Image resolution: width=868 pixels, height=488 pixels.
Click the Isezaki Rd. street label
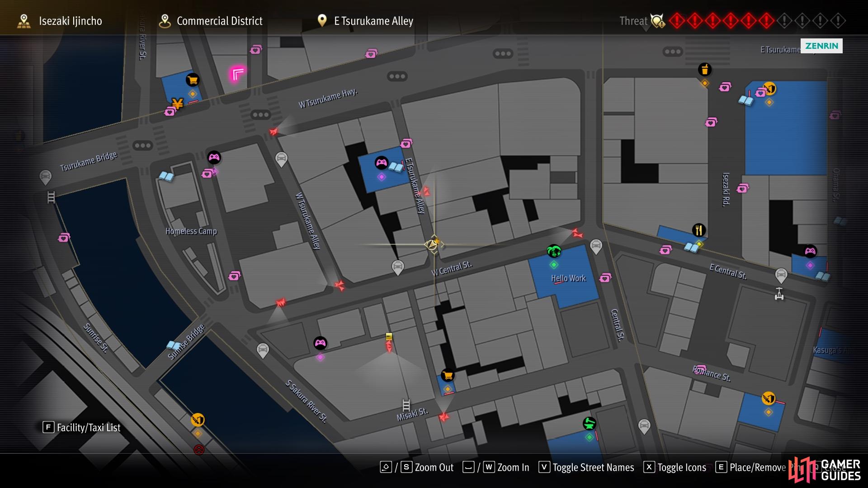[x=726, y=189]
